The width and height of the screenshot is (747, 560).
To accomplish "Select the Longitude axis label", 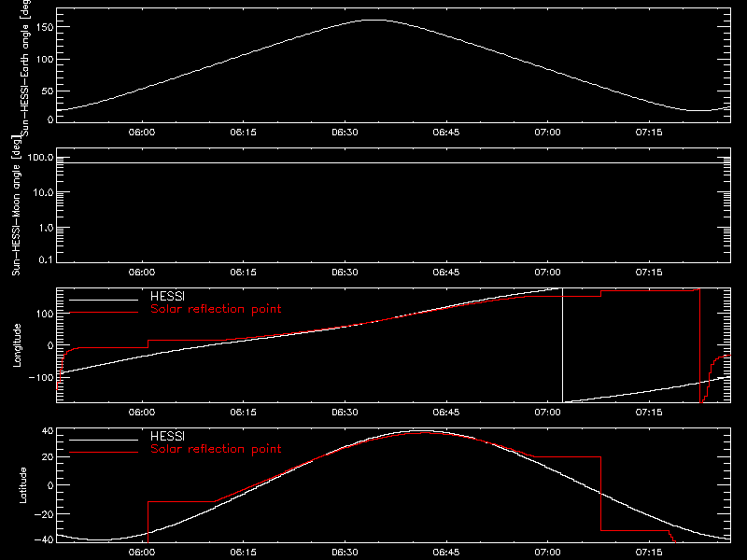I will tap(17, 345).
